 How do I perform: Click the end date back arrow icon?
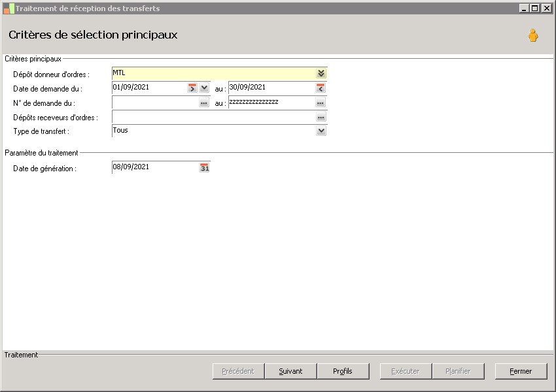coord(321,88)
